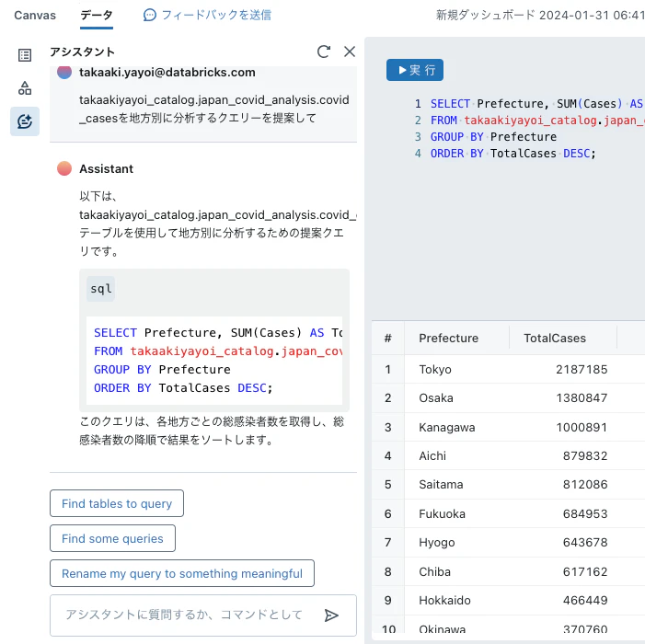The height and width of the screenshot is (644, 645).
Task: Open the フィードバックを送信 link
Action: pyautogui.click(x=216, y=16)
